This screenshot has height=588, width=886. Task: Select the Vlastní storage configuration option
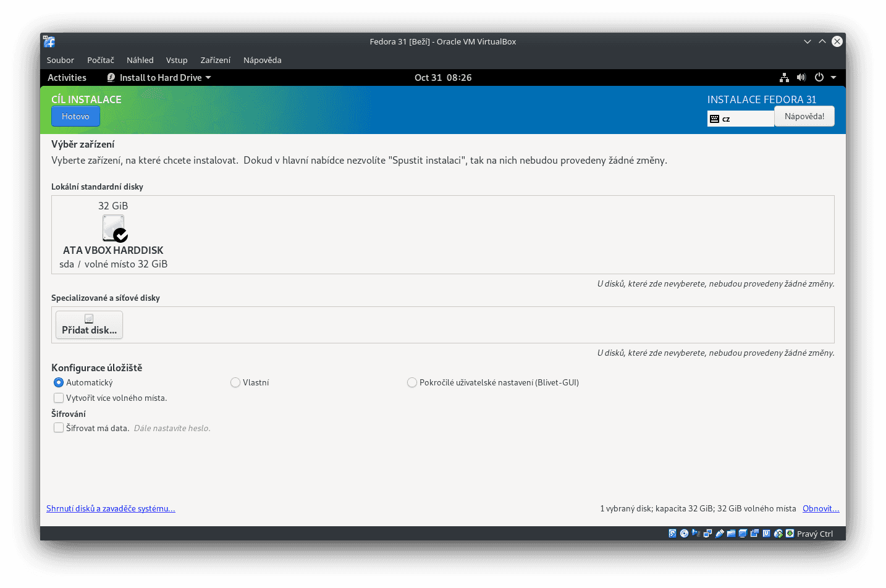point(235,382)
